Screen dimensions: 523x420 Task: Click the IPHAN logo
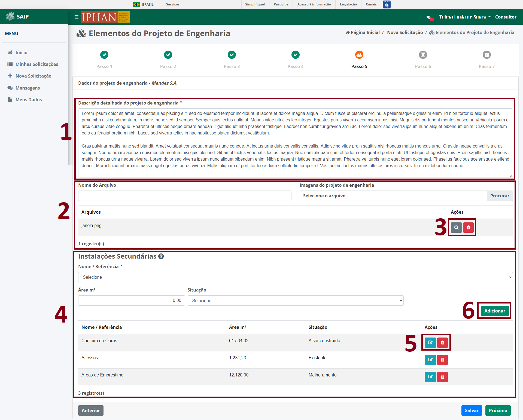[x=105, y=17]
